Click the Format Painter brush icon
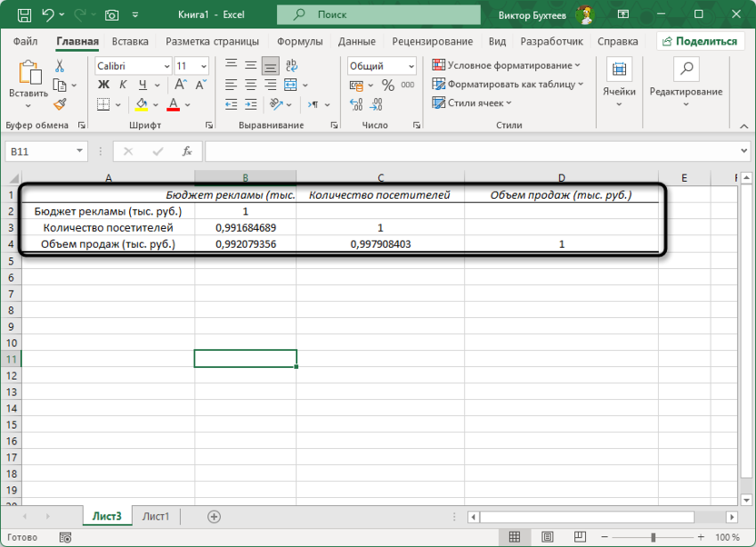The width and height of the screenshot is (756, 547). [x=59, y=104]
